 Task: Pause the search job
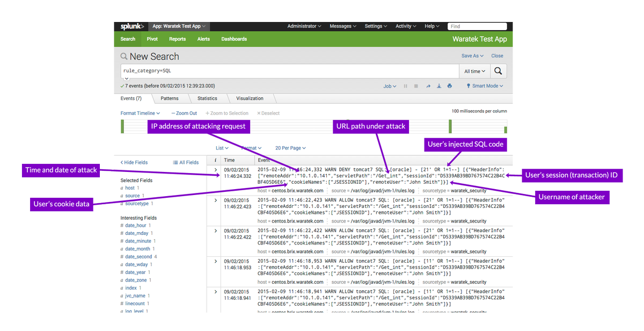pos(406,86)
